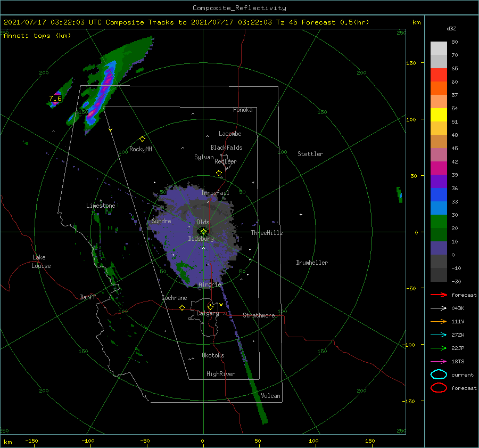Viewport: 479px width, 448px height.
Task: Click the 20 dBZ green color swatch
Action: pos(439,222)
